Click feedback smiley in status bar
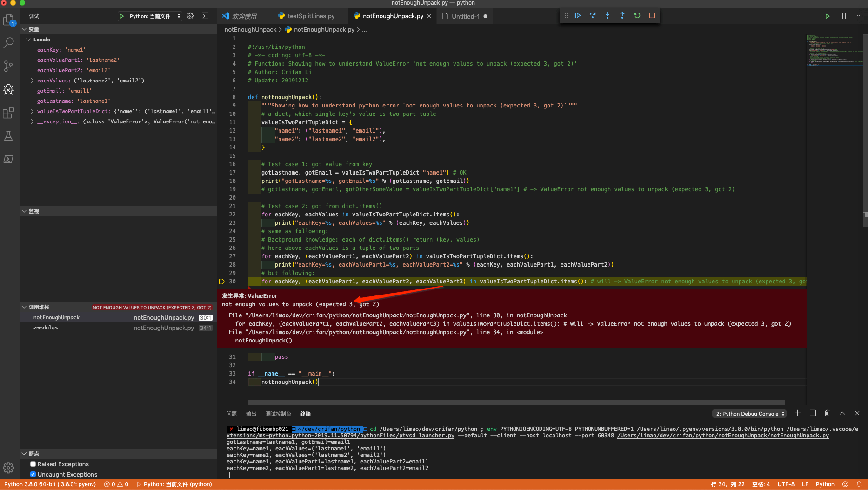The height and width of the screenshot is (490, 868). [x=845, y=484]
